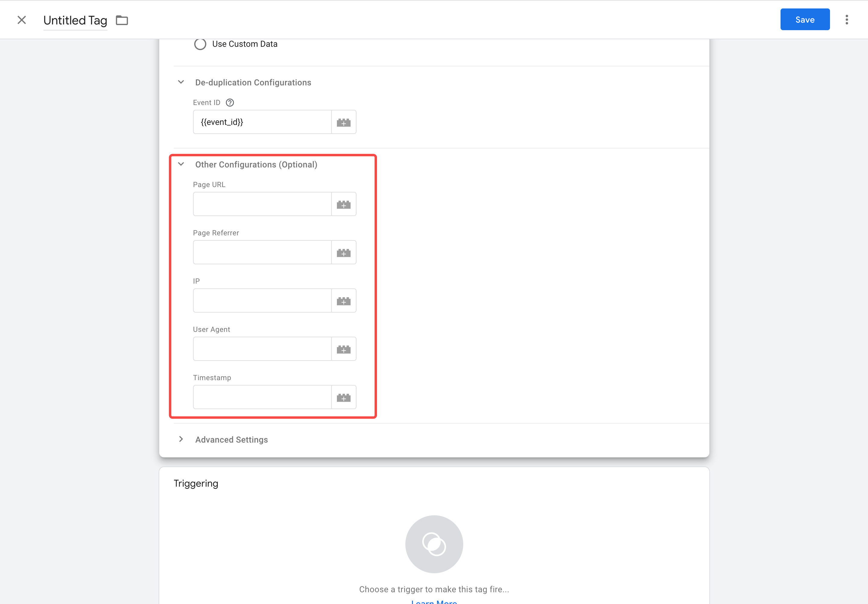Viewport: 868px width, 604px height.
Task: Click the folder icon beside Untitled Tag
Action: pyautogui.click(x=121, y=21)
